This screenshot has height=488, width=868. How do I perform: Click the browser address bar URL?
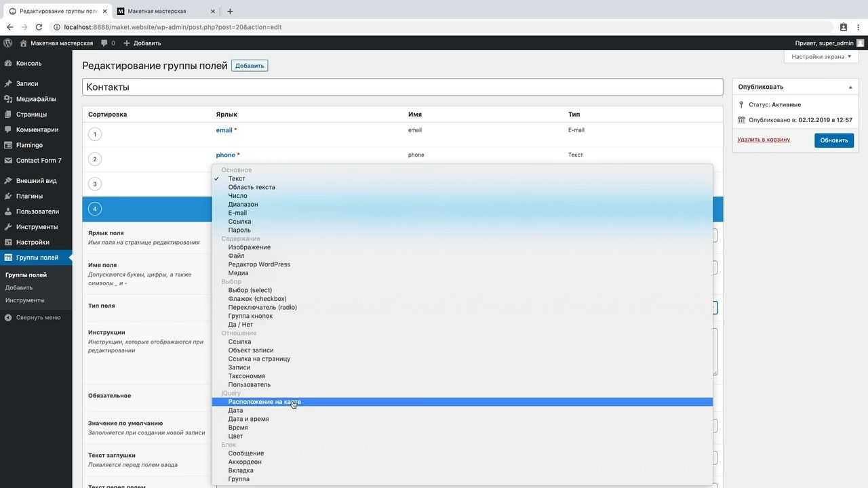[173, 27]
